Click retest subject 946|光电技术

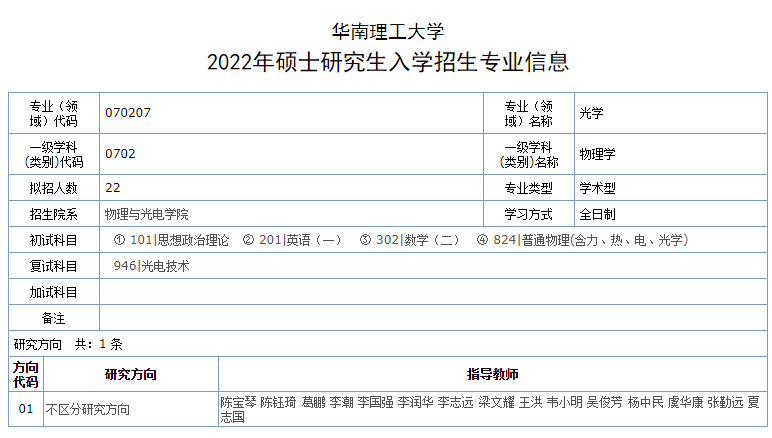coord(152,266)
